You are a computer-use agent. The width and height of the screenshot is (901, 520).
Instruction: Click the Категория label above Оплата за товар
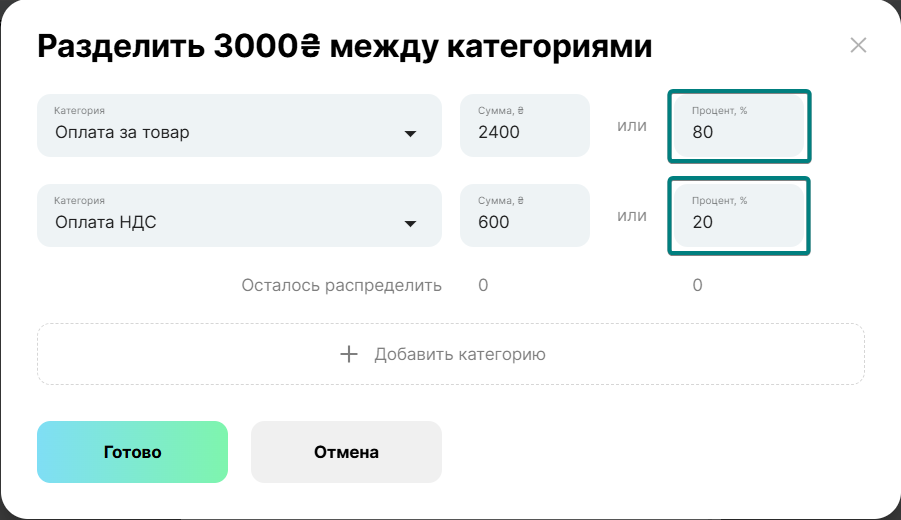pyautogui.click(x=79, y=110)
